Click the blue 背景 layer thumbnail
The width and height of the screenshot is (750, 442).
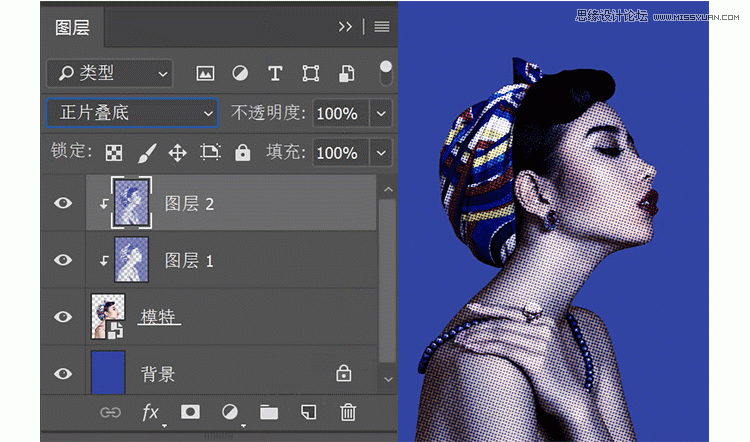(x=108, y=373)
